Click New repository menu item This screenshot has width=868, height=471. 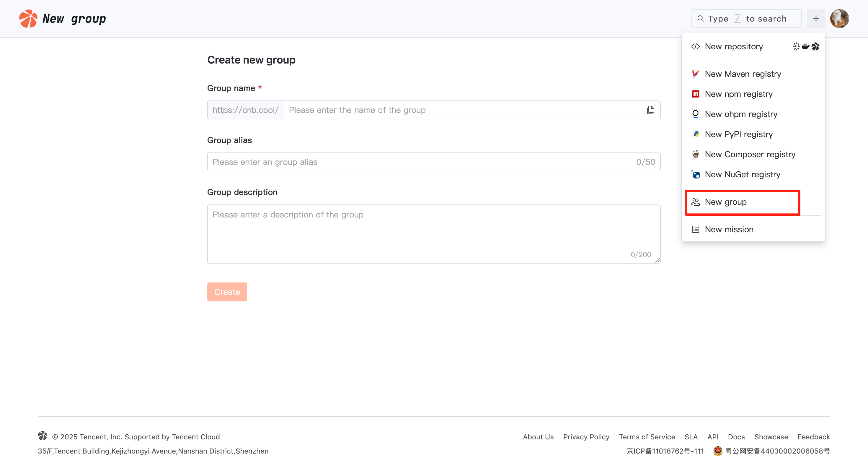pos(734,46)
